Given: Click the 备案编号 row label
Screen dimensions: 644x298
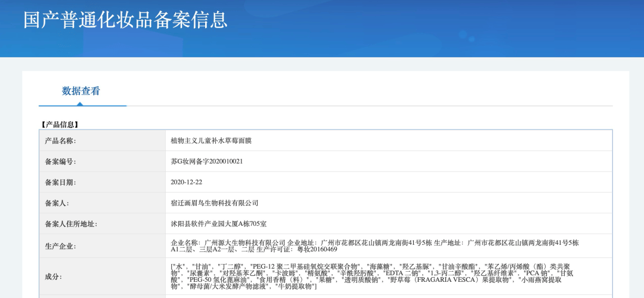Looking at the screenshot, I should point(60,162).
